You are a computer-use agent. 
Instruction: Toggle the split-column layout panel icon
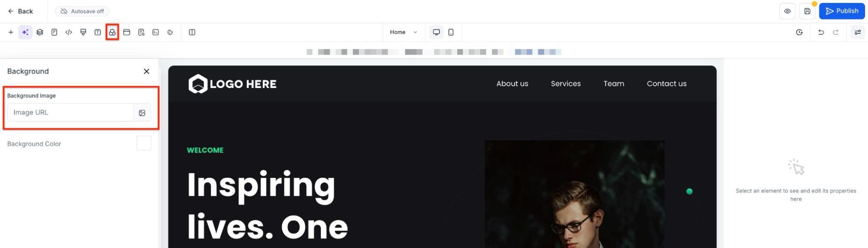pos(192,32)
